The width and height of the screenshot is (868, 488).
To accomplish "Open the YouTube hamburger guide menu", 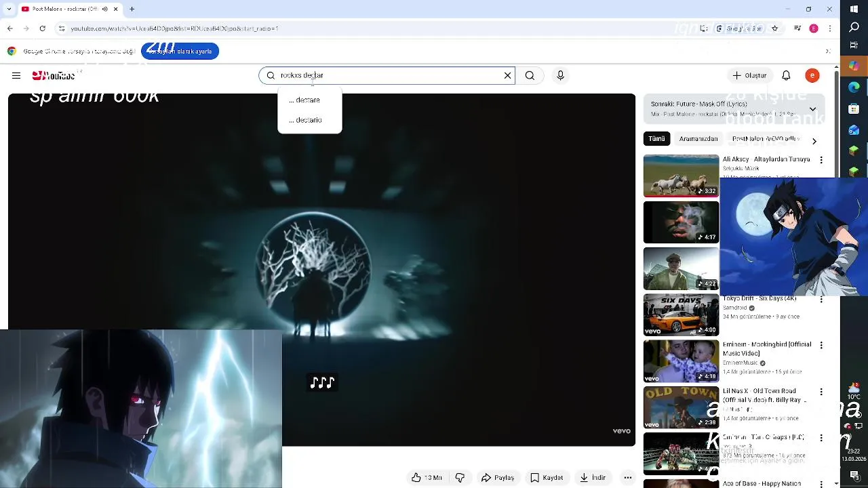I will click(16, 76).
